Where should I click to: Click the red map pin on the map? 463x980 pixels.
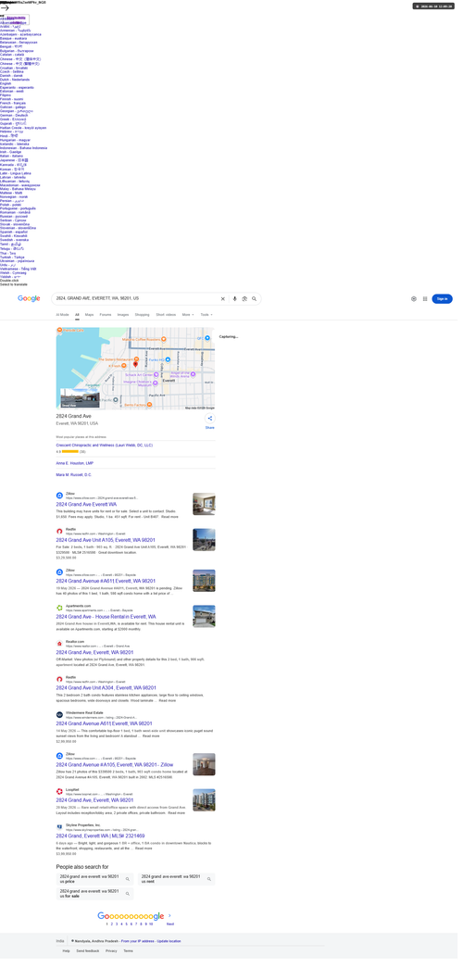click(135, 364)
